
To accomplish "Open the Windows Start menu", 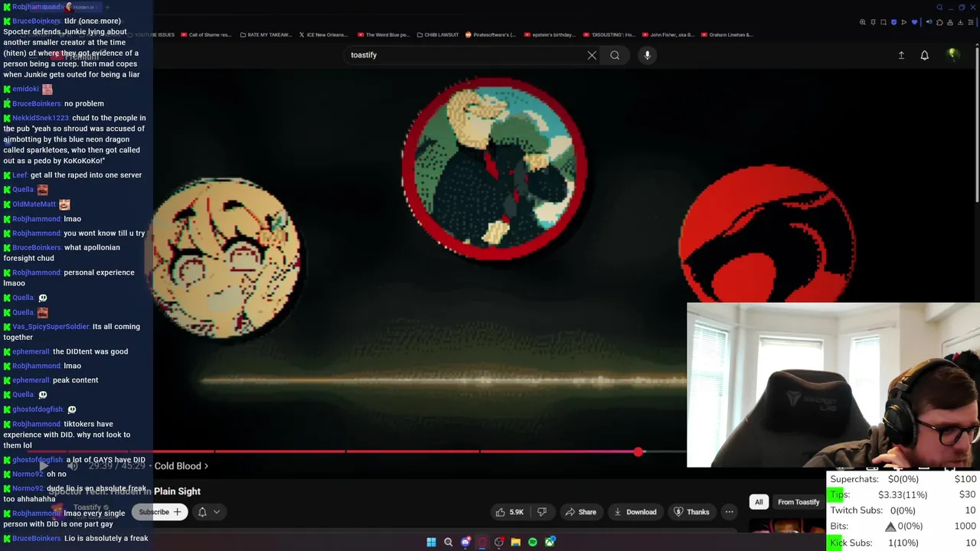I will pos(431,543).
